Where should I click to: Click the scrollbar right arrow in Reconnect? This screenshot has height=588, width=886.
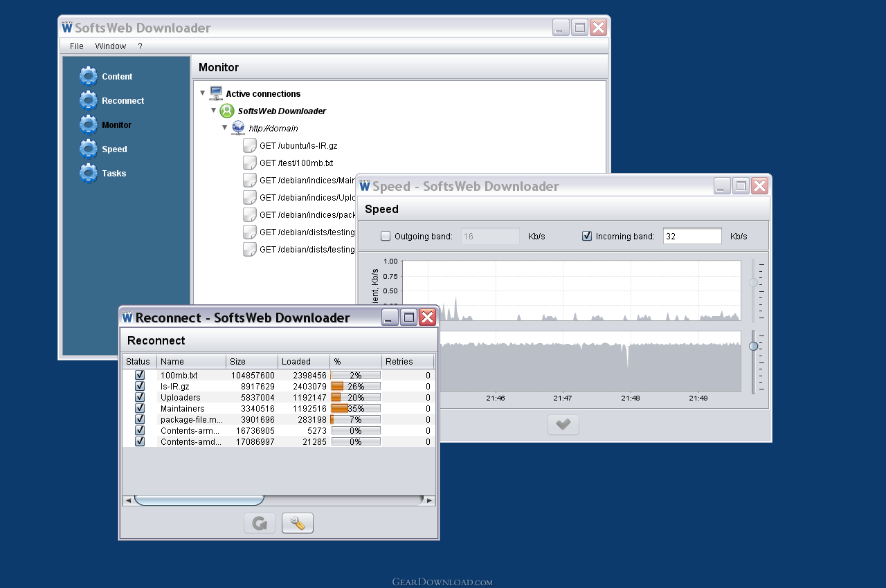point(429,500)
